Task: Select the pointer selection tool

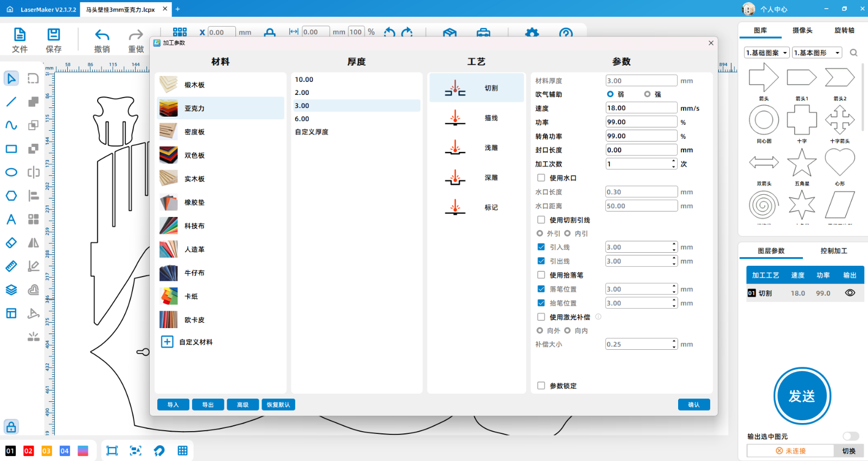Action: pos(11,78)
